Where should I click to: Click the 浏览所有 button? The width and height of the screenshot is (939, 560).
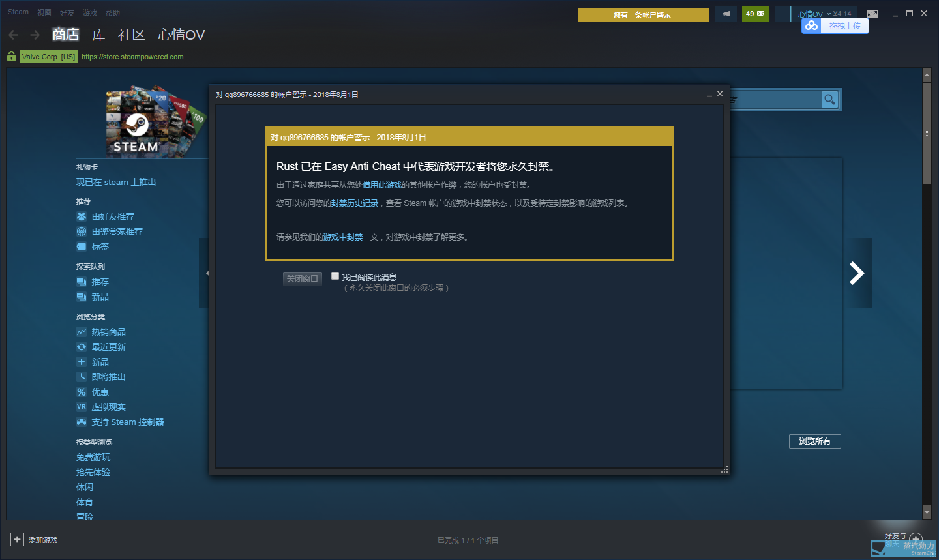[814, 441]
